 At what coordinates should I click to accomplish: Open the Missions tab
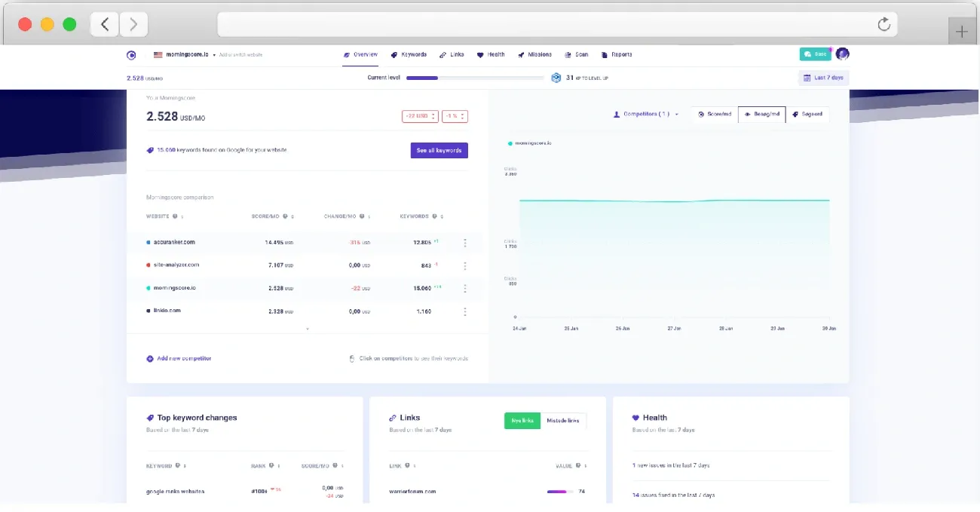pyautogui.click(x=534, y=54)
